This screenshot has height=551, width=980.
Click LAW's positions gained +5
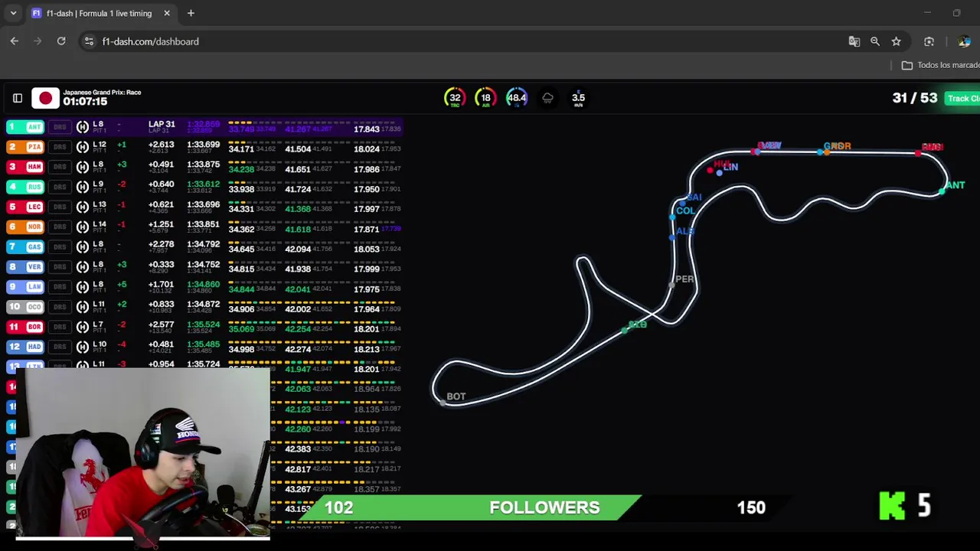(122, 285)
